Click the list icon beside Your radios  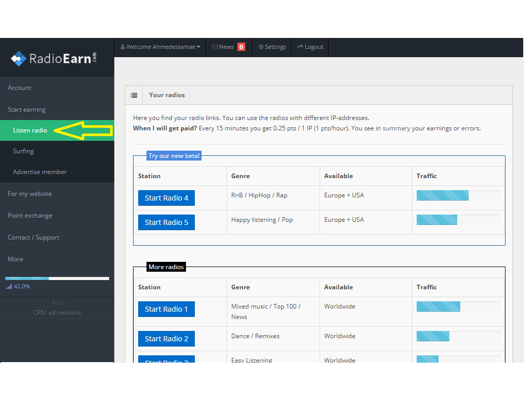tap(134, 96)
